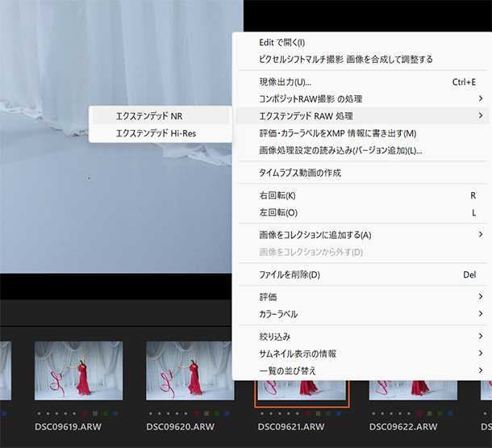Expand 画像をコレクションに追加する(A) submenu

click(x=363, y=235)
